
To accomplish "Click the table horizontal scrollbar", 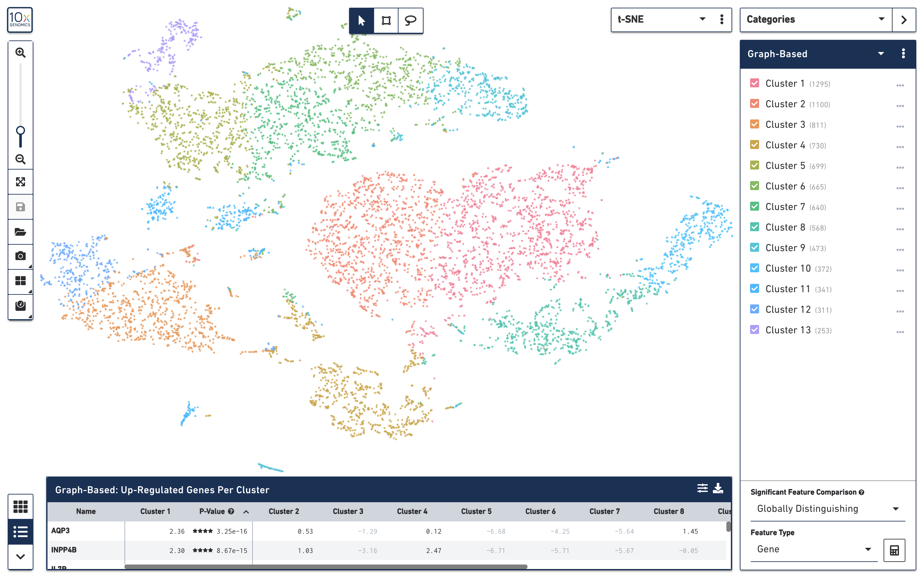I will click(326, 566).
